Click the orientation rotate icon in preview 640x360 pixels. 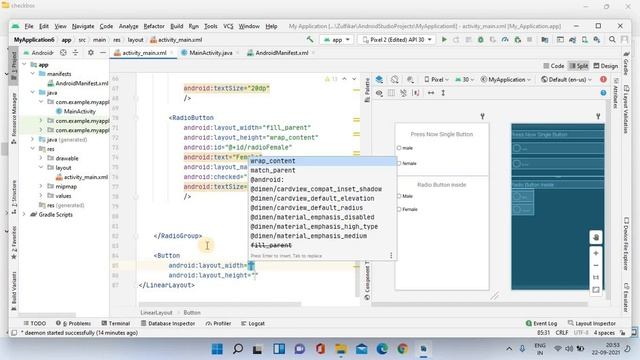394,79
